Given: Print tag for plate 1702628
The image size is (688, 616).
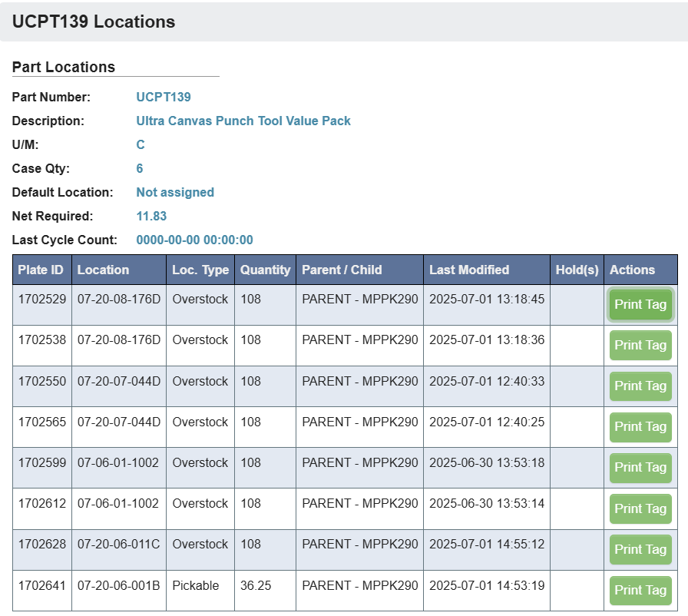Looking at the screenshot, I should pos(640,549).
